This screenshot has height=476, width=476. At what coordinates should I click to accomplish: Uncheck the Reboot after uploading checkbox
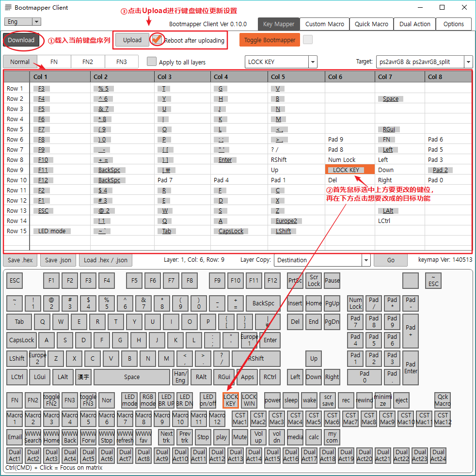157,40
